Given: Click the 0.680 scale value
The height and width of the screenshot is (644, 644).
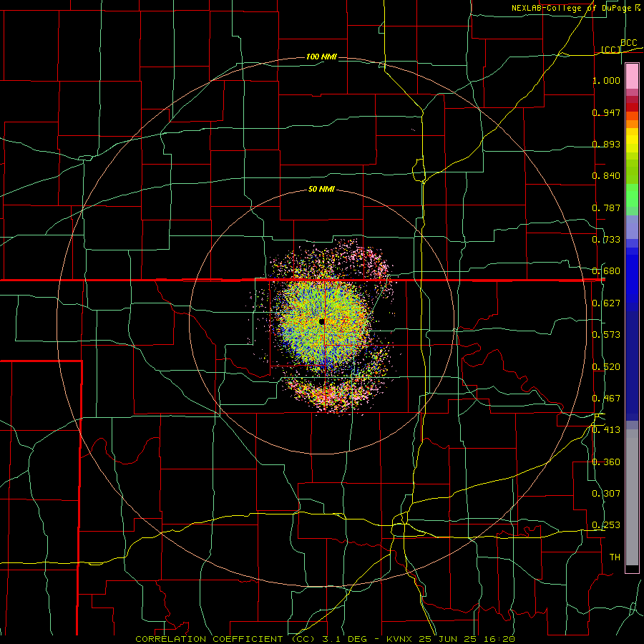Looking at the screenshot, I should [606, 270].
